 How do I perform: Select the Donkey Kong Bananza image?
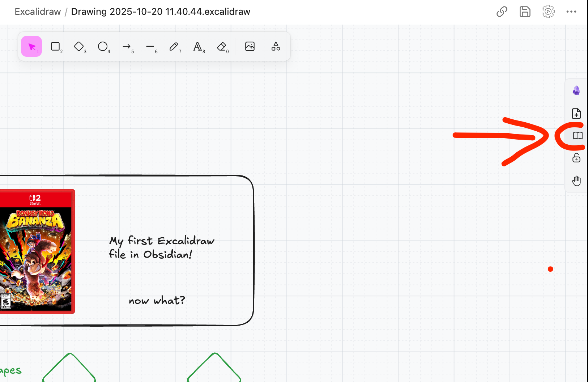coord(37,251)
